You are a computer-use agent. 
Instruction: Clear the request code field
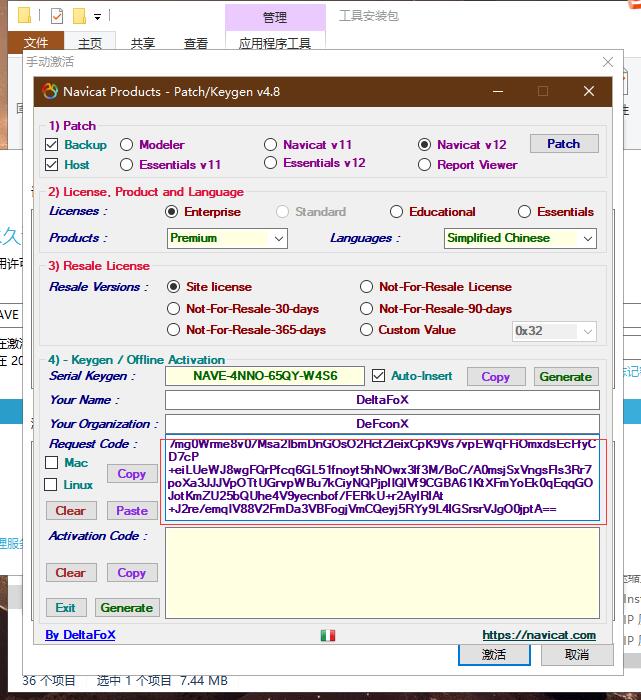tap(71, 511)
